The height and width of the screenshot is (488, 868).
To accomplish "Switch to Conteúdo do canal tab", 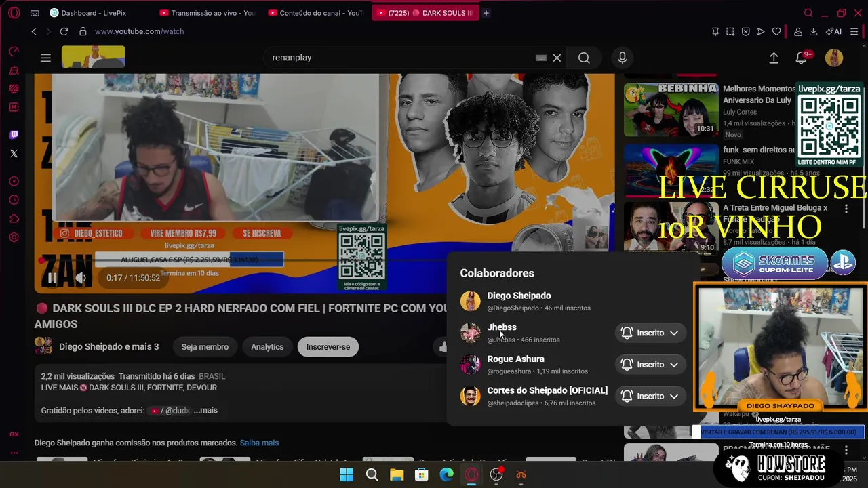I will (317, 13).
